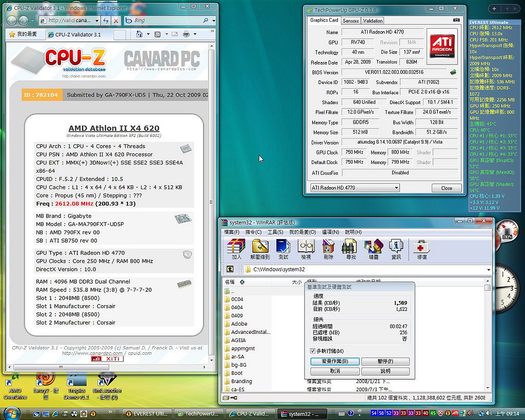Click the GPU-Z screenshot camera icon
525x420 pixels.
pyautogui.click(x=456, y=20)
